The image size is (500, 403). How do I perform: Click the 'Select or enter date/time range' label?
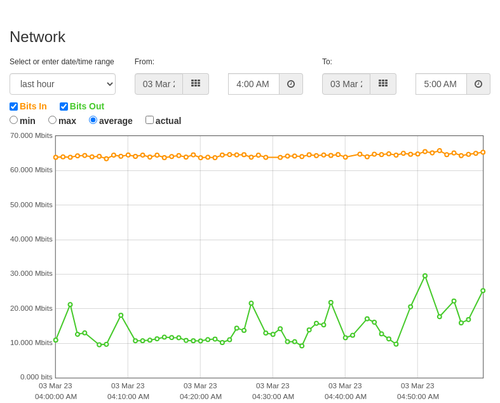coord(62,62)
